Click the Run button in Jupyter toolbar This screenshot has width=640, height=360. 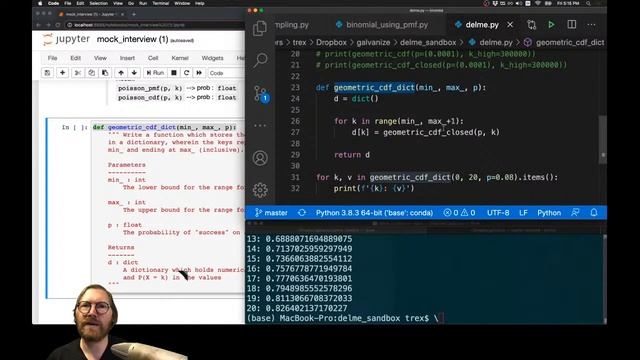(x=155, y=73)
